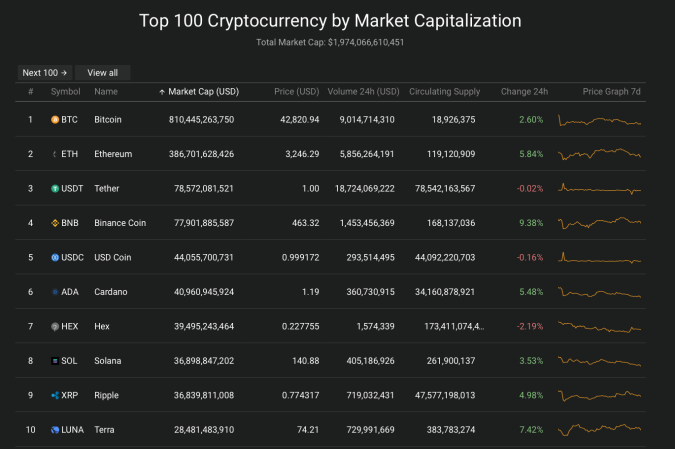Click the Terra LUNA icon
This screenshot has width=675, height=449.
55,430
